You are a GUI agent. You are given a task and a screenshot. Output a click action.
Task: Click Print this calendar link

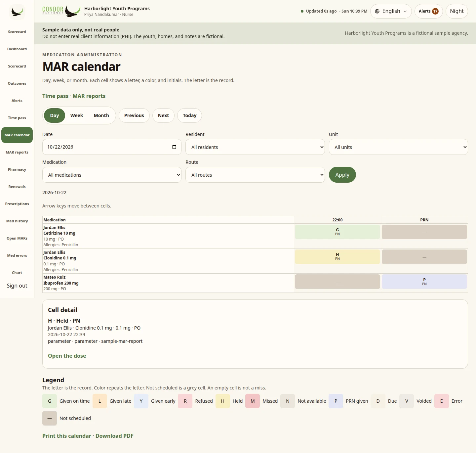tap(67, 436)
